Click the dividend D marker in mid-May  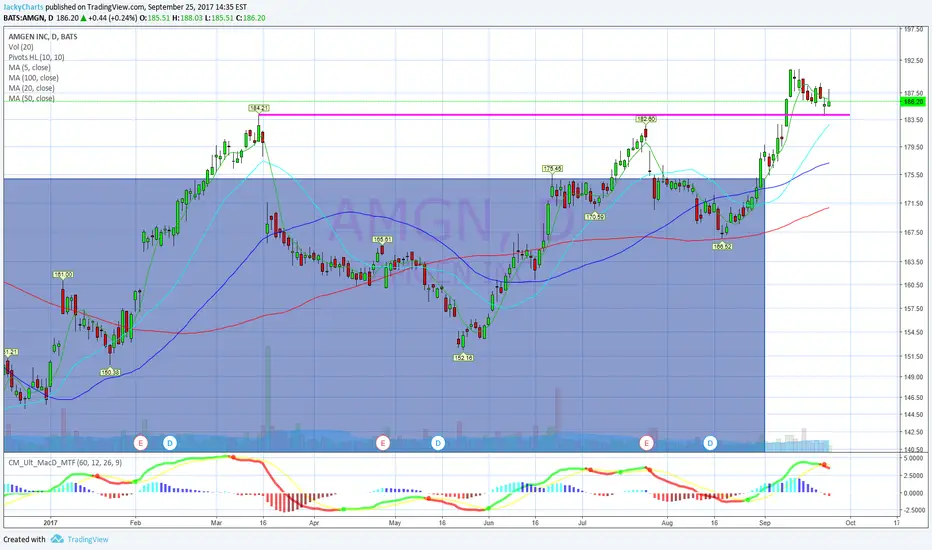tap(438, 443)
